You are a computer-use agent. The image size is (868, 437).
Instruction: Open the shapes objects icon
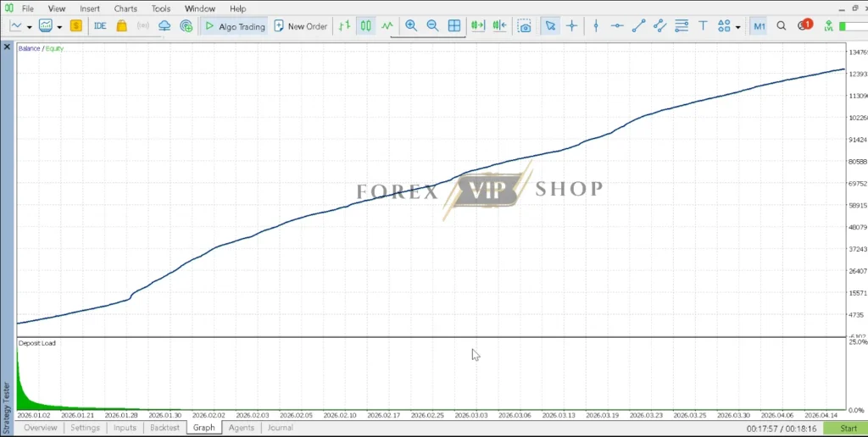pyautogui.click(x=724, y=26)
